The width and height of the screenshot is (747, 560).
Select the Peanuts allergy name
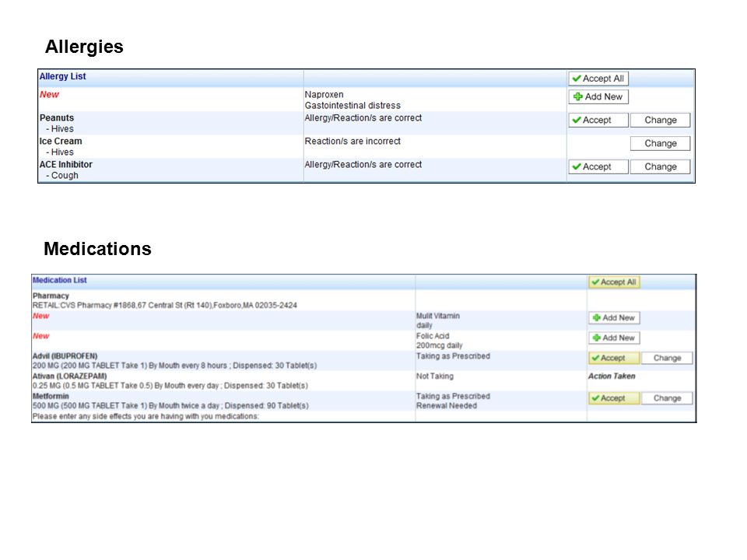[57, 117]
